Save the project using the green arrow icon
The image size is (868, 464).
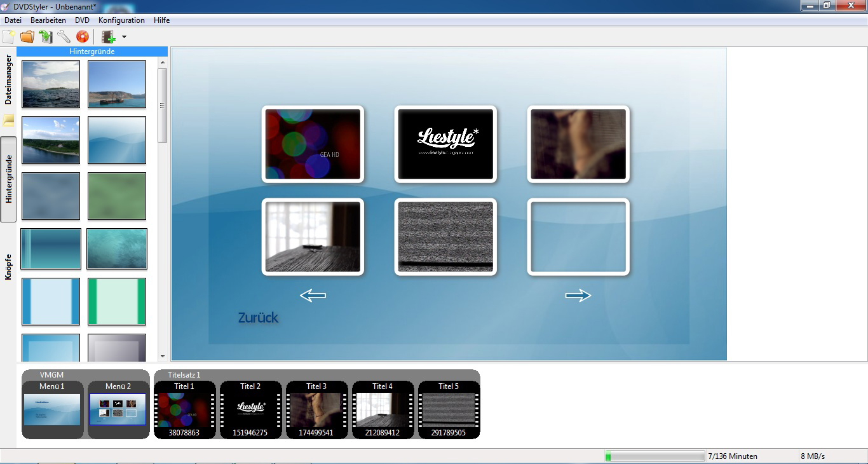pos(45,37)
